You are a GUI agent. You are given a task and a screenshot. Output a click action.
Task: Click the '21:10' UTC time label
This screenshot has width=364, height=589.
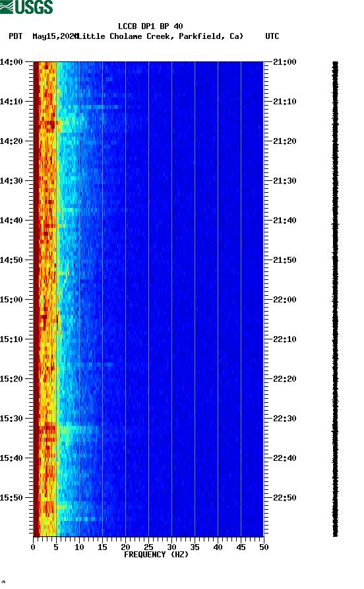tap(284, 102)
